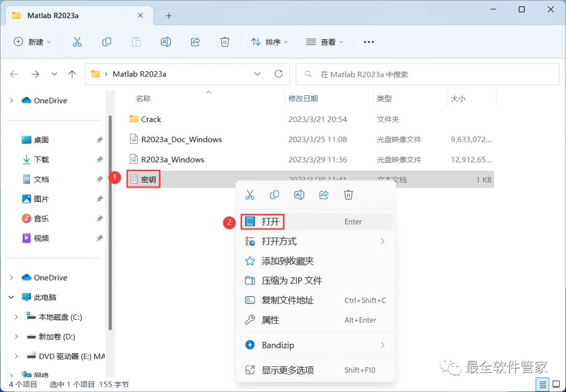Expand the address bar history dropdown
The height and width of the screenshot is (392, 566).
coord(257,74)
